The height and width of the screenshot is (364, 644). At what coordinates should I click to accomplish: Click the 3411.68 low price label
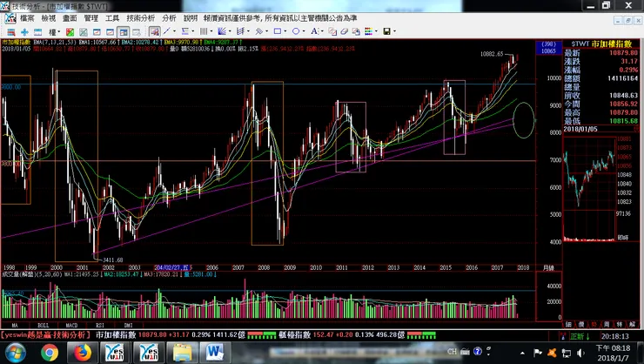113,260
